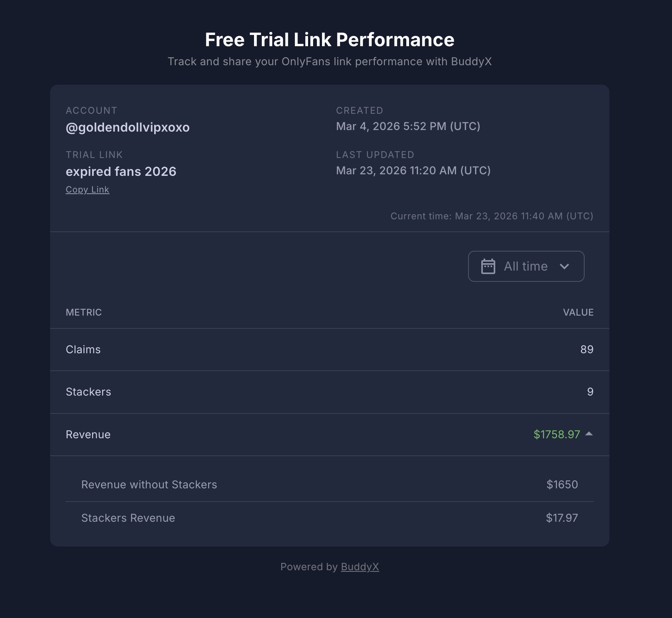Screen dimensions: 672x618
Task: Click the Created date Mar 4, 2026
Action: click(x=408, y=126)
